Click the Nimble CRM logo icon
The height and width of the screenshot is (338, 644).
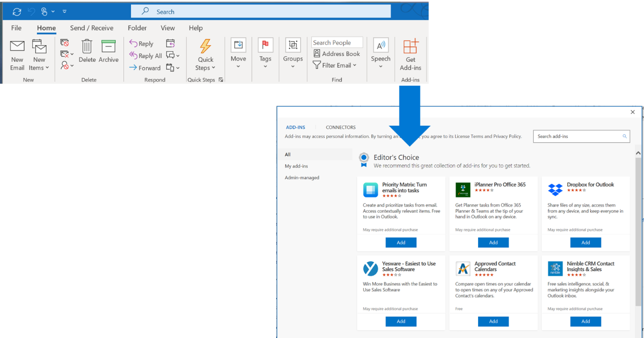point(555,269)
